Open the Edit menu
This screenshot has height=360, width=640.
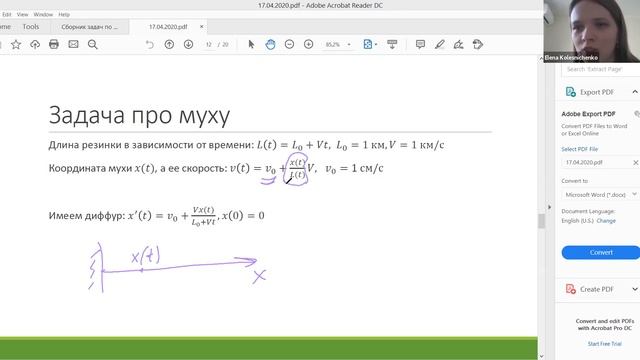point(7,14)
